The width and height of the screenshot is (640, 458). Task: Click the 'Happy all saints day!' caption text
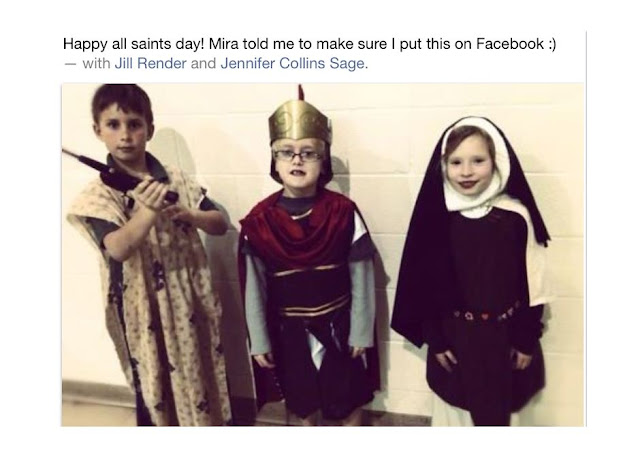pos(133,44)
